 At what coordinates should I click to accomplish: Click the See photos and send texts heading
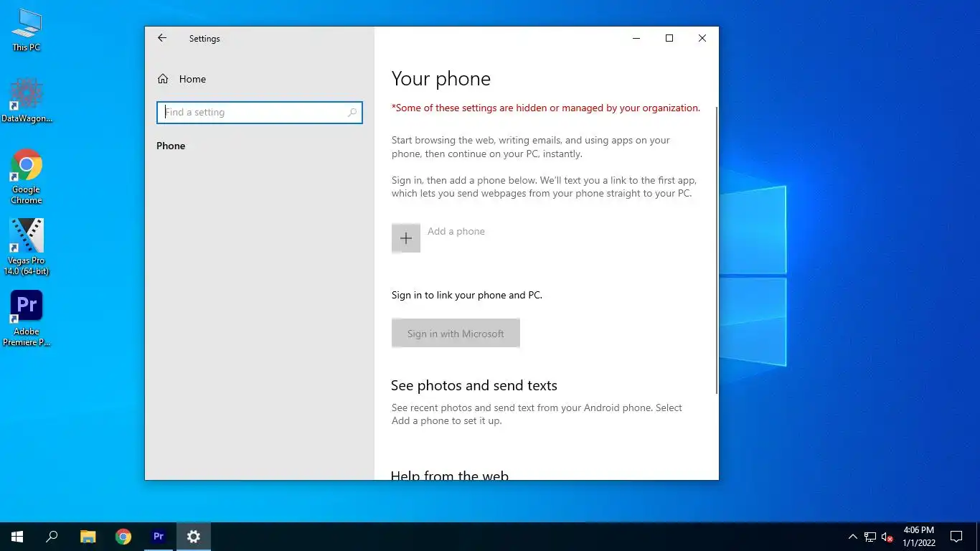tap(474, 385)
